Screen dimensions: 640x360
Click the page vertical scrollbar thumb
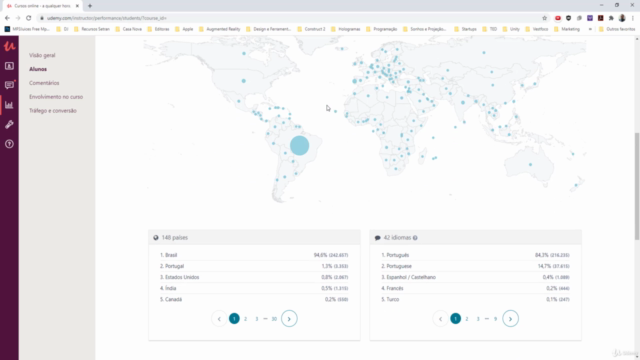point(637,186)
